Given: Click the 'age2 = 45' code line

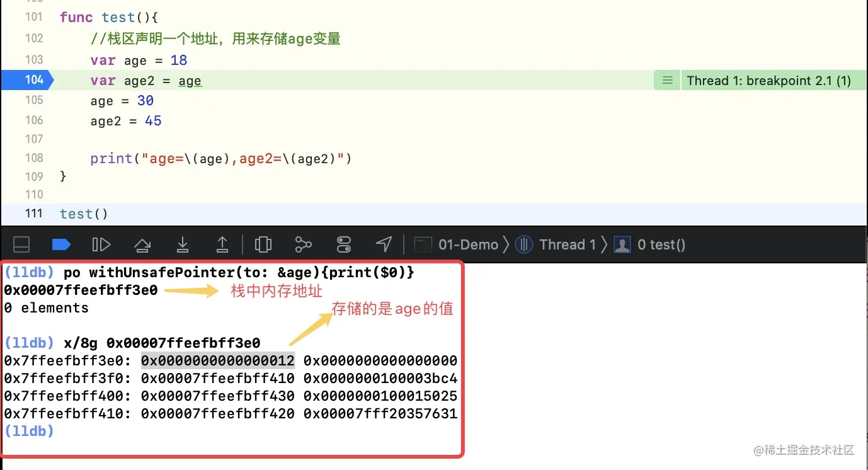Looking at the screenshot, I should coord(126,120).
